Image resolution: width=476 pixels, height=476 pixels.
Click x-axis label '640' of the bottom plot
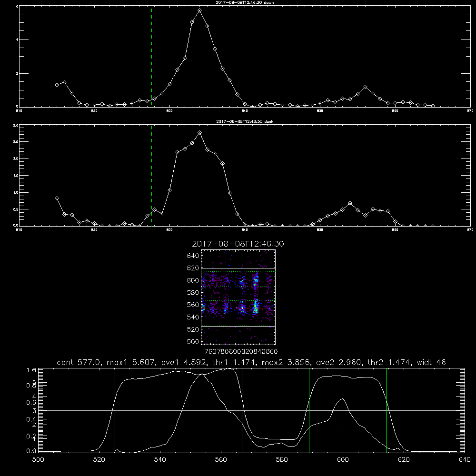pos(465,460)
